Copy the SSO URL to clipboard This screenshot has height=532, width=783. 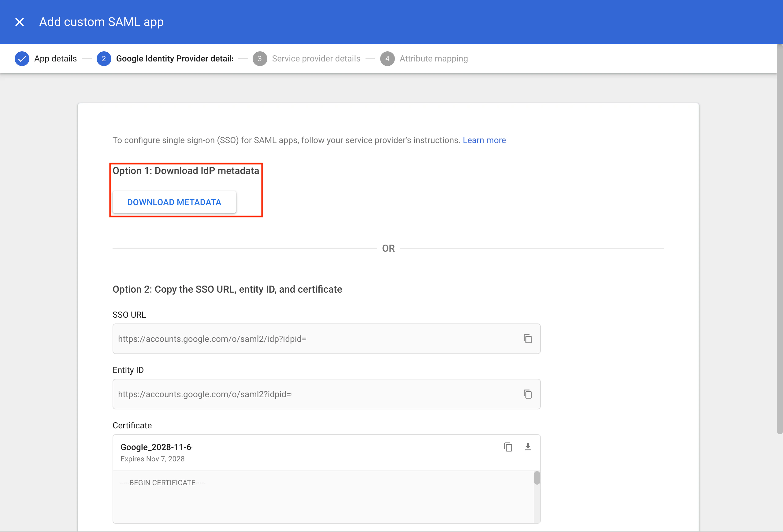(x=528, y=339)
